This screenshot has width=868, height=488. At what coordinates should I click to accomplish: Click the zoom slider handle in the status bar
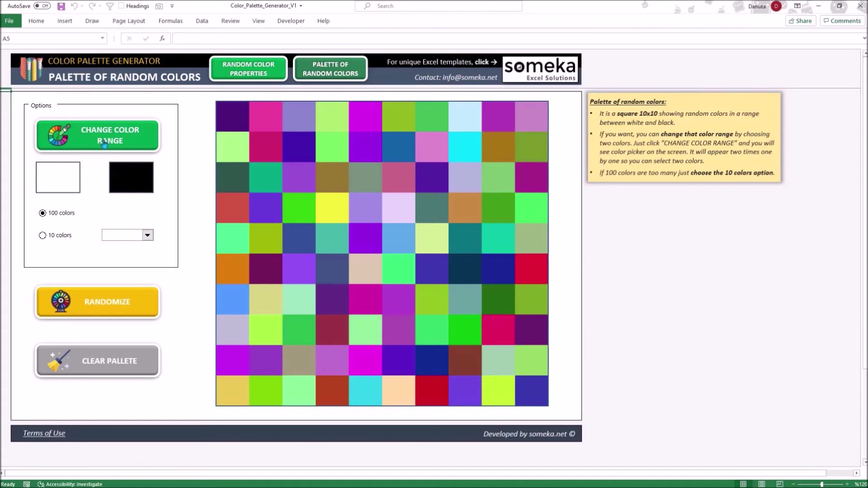click(822, 484)
